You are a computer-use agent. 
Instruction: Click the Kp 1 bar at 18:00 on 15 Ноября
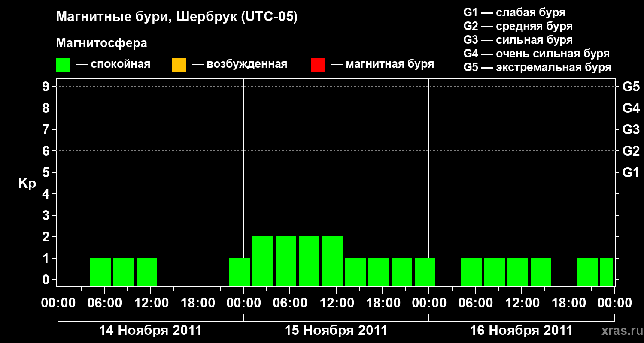(x=379, y=272)
